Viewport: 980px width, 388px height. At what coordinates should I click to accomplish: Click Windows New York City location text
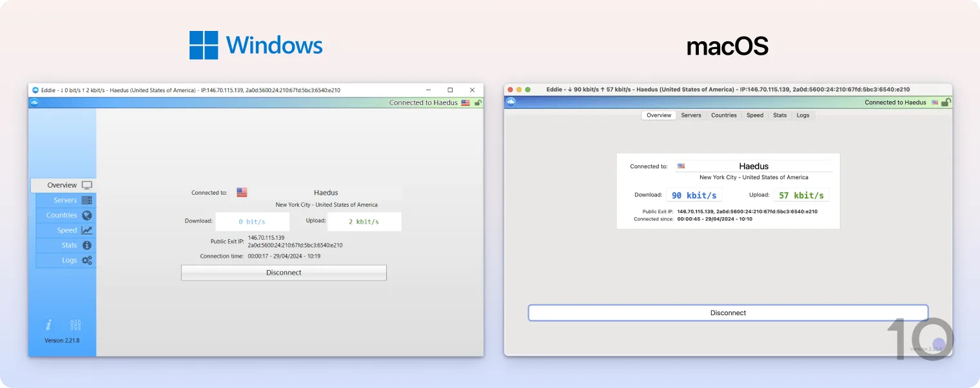[327, 205]
